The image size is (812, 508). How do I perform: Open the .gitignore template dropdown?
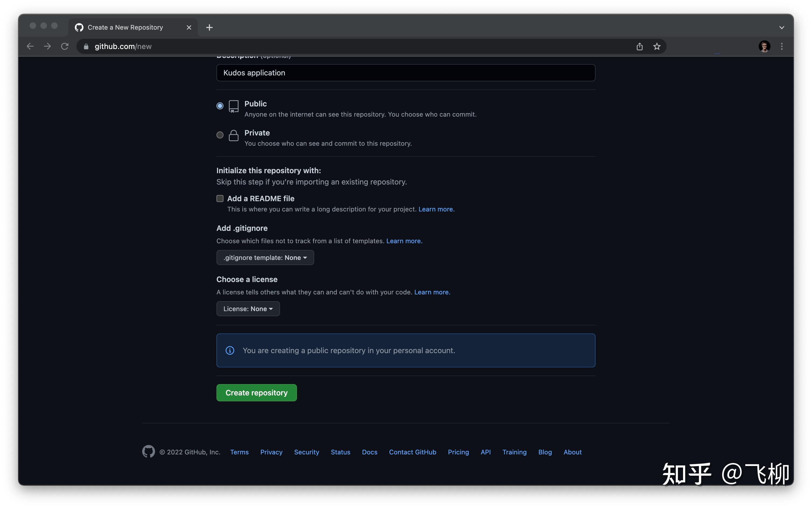click(x=265, y=258)
